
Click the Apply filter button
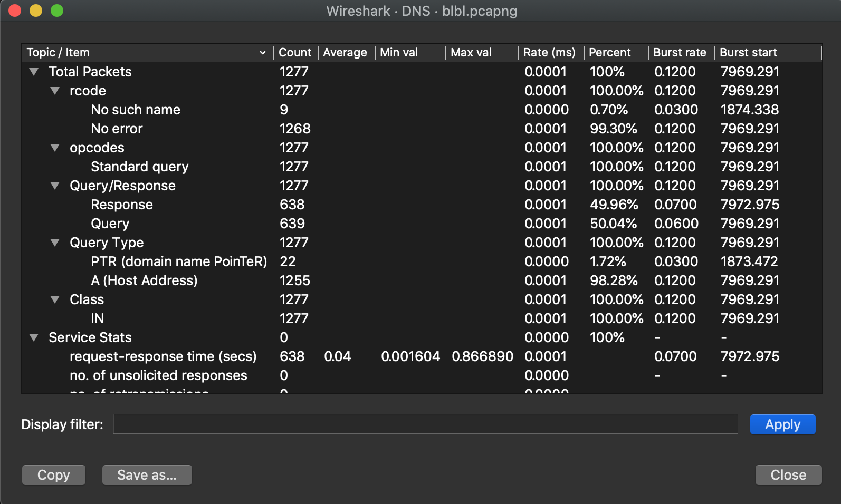(x=782, y=424)
